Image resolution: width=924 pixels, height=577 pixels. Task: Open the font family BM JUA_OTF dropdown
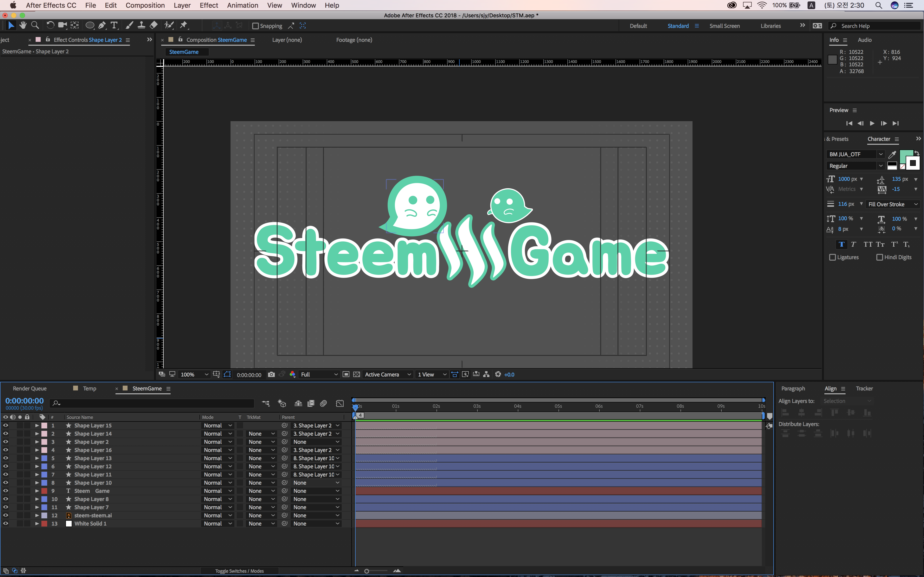point(880,154)
